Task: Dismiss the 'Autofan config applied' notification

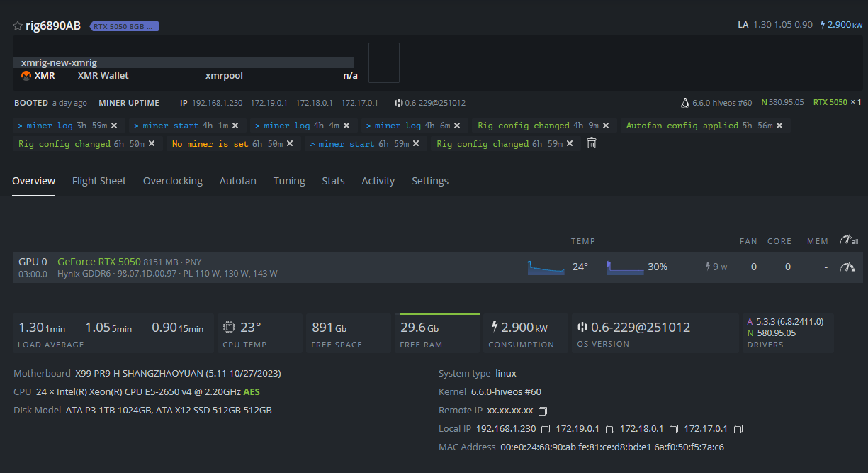Action: tap(779, 126)
